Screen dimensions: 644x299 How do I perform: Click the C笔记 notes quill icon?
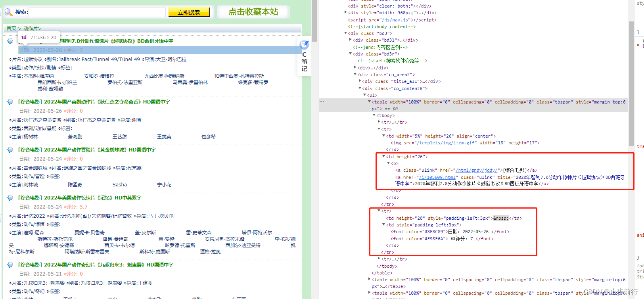point(305,44)
